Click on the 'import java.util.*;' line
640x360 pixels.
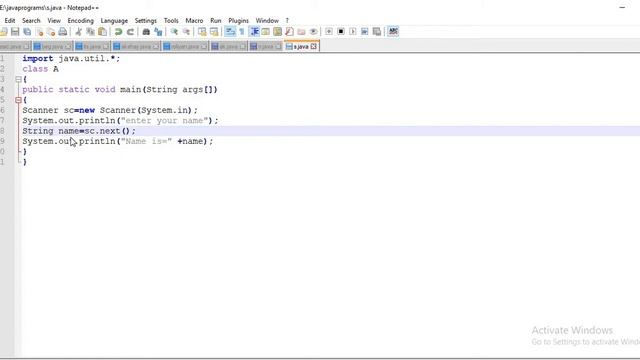click(x=71, y=58)
